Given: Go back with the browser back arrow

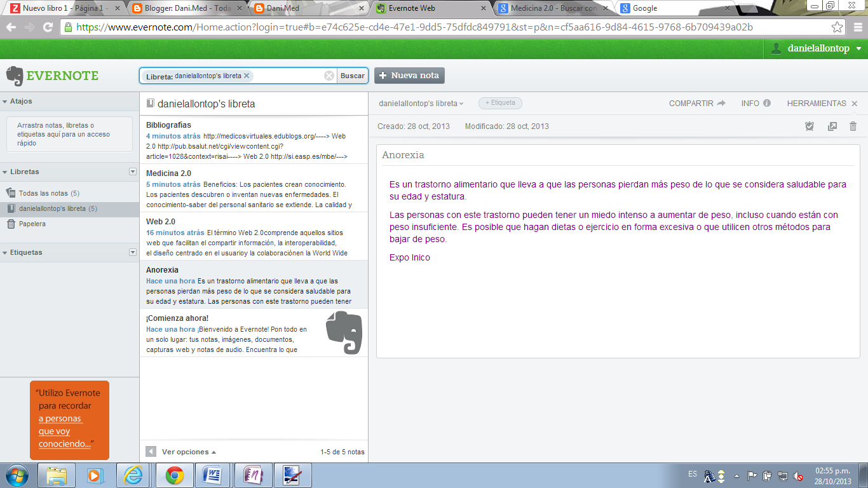Looking at the screenshot, I should click(x=11, y=27).
